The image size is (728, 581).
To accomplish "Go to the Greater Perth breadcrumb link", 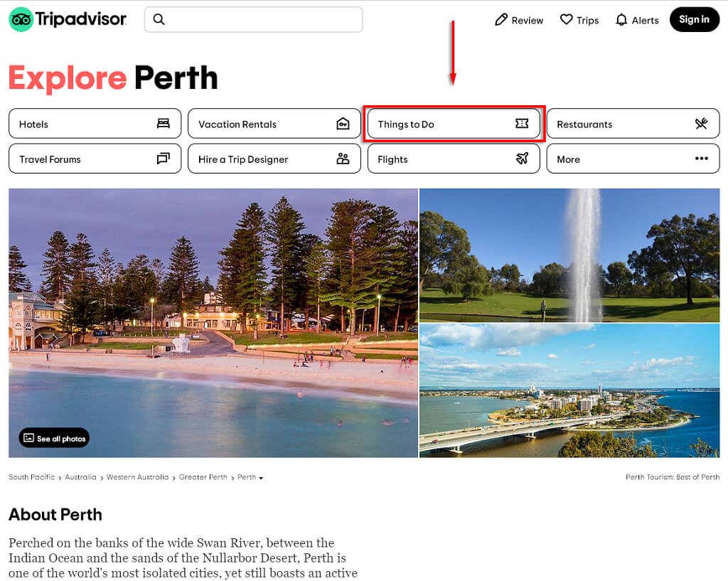I will click(203, 477).
